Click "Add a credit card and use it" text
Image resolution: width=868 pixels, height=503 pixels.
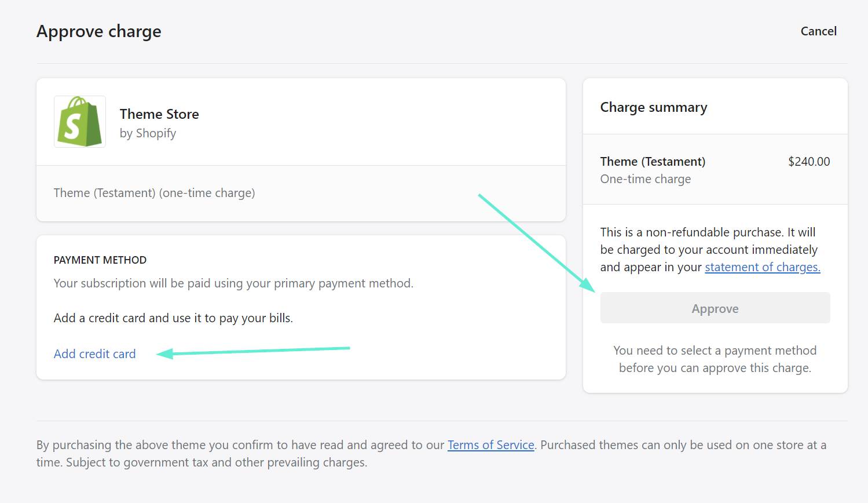tap(173, 318)
